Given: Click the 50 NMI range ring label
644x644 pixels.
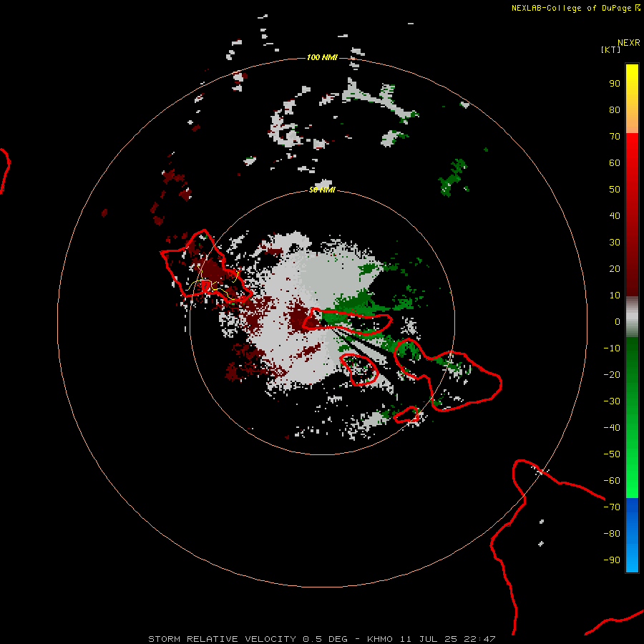Looking at the screenshot, I should [322, 190].
